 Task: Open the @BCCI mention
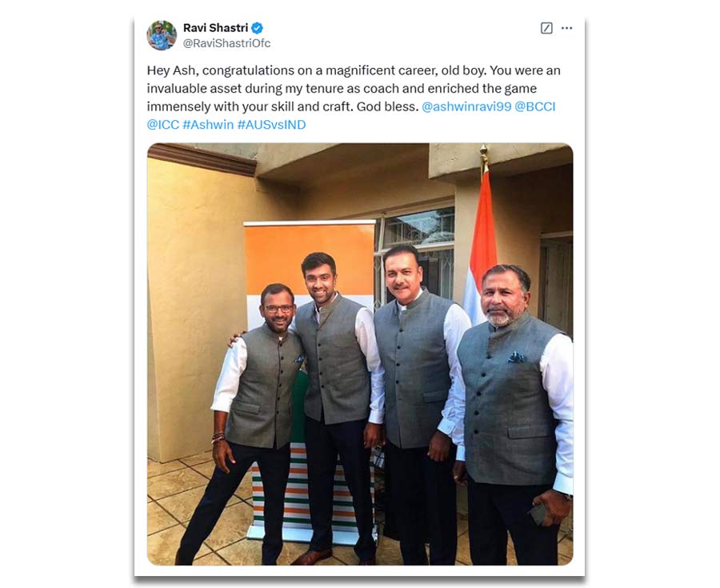click(x=535, y=106)
